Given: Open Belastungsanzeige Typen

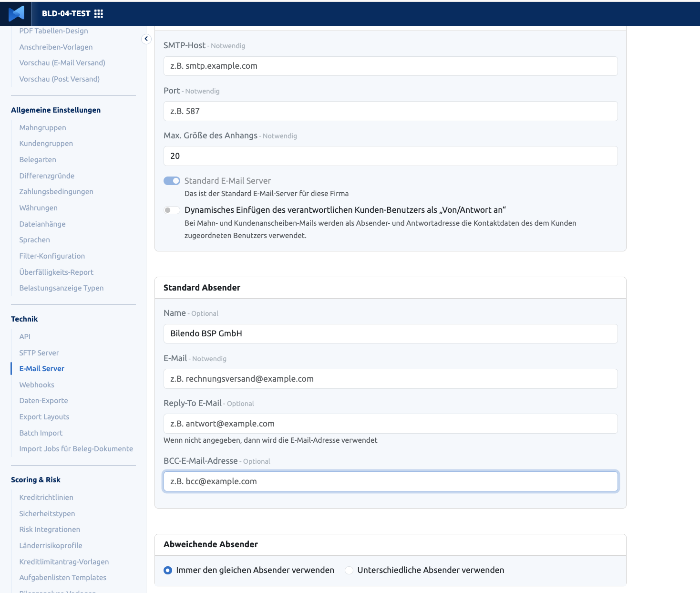Looking at the screenshot, I should (x=61, y=288).
